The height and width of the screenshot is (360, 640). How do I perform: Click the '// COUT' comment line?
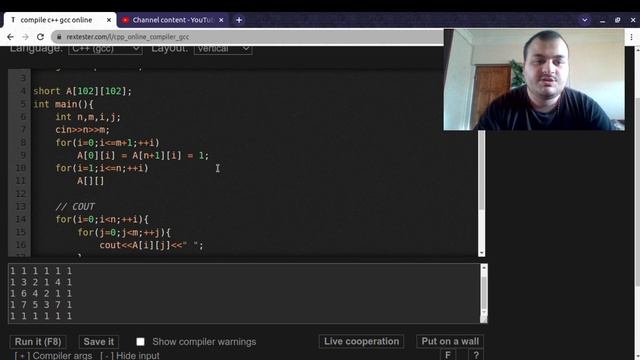pyautogui.click(x=75, y=207)
